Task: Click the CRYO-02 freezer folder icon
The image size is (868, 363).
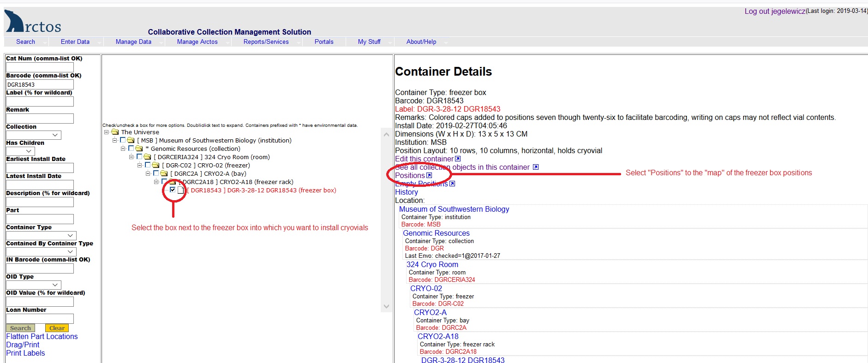Action: (156, 165)
